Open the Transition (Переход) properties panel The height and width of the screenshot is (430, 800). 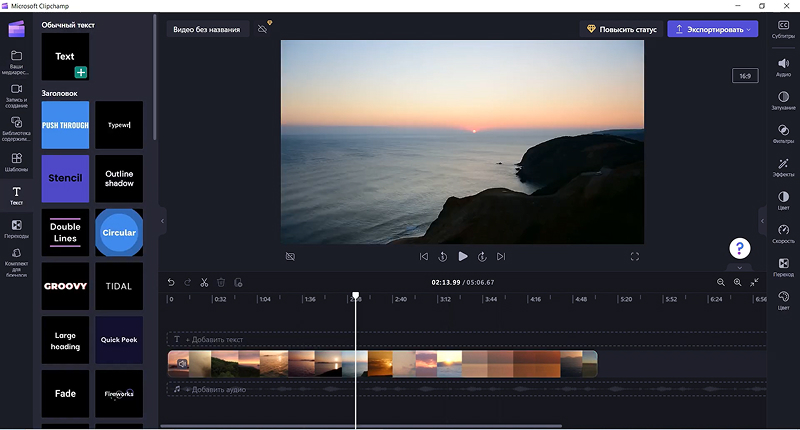coord(783,267)
